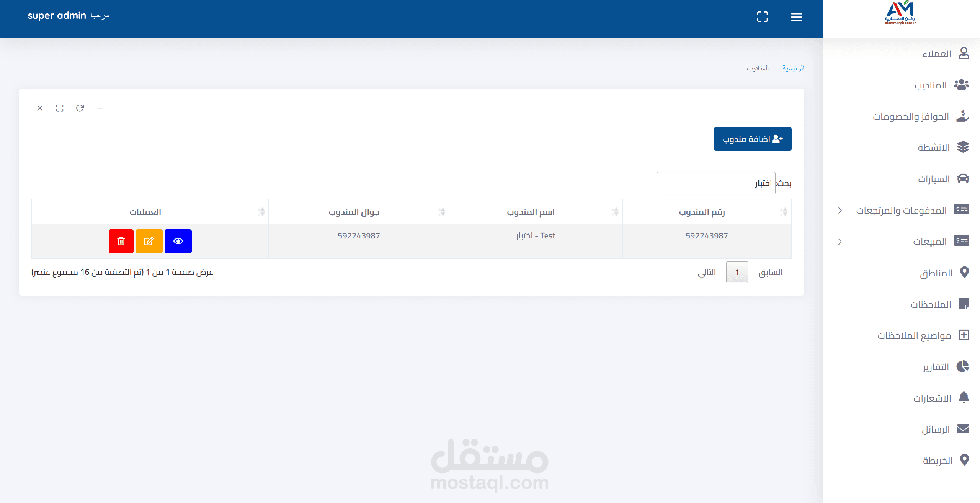Refresh the card with reload icon

click(80, 108)
